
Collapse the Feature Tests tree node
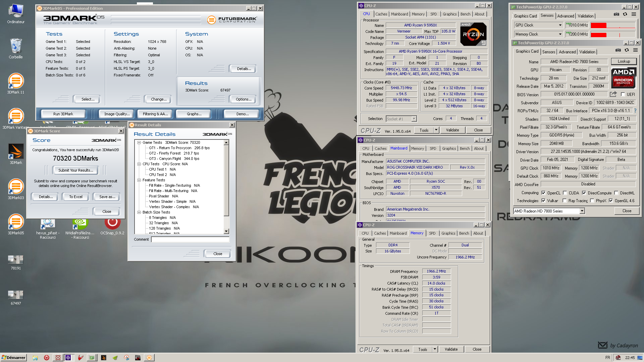pyautogui.click(x=139, y=180)
